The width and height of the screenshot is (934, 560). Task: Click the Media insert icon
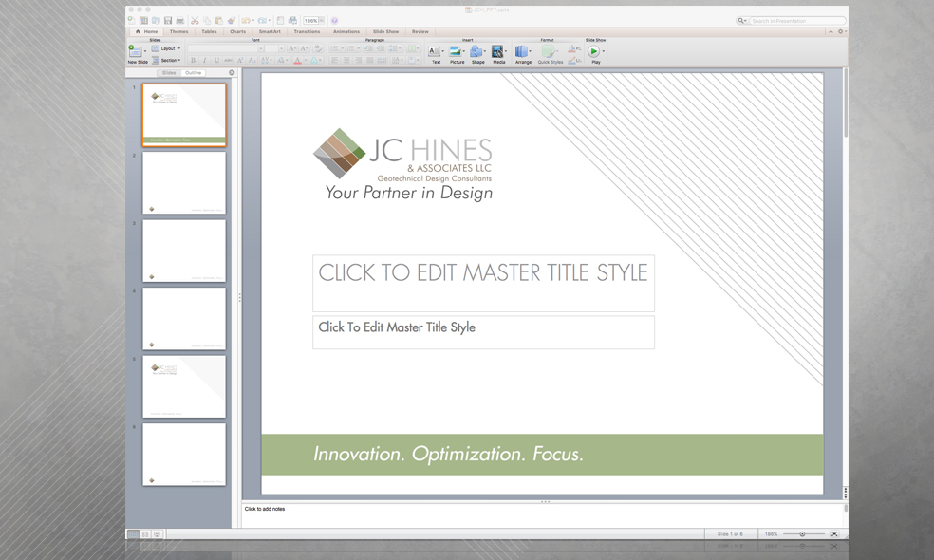[498, 52]
